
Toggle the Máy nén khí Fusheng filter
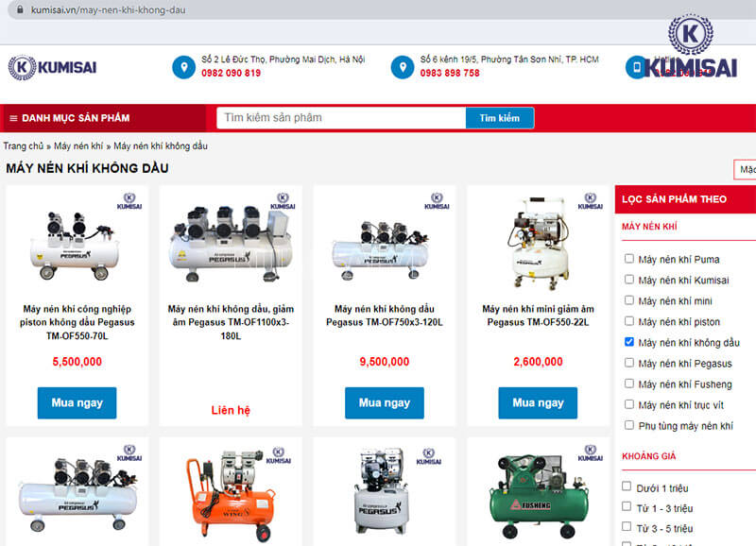pyautogui.click(x=628, y=384)
